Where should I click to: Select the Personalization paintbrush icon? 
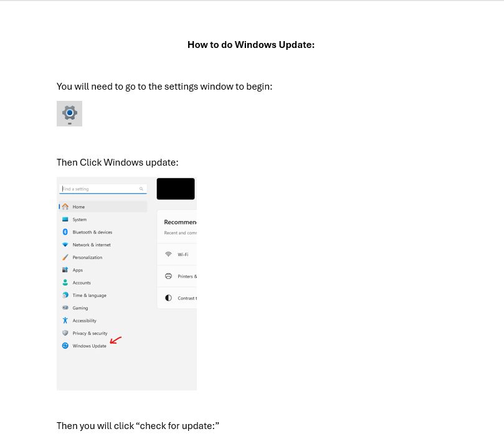(x=65, y=257)
